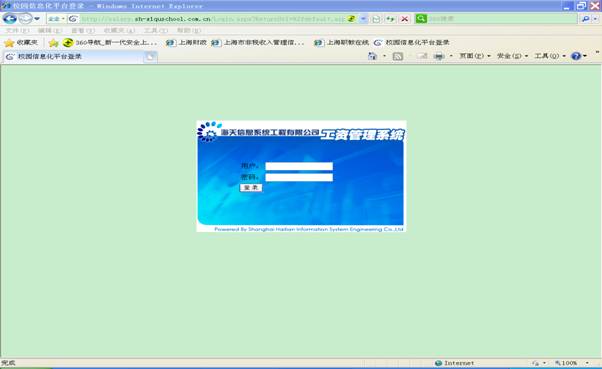The image size is (602, 369).
Task: Click the Home icon in command bar
Action: (372, 56)
